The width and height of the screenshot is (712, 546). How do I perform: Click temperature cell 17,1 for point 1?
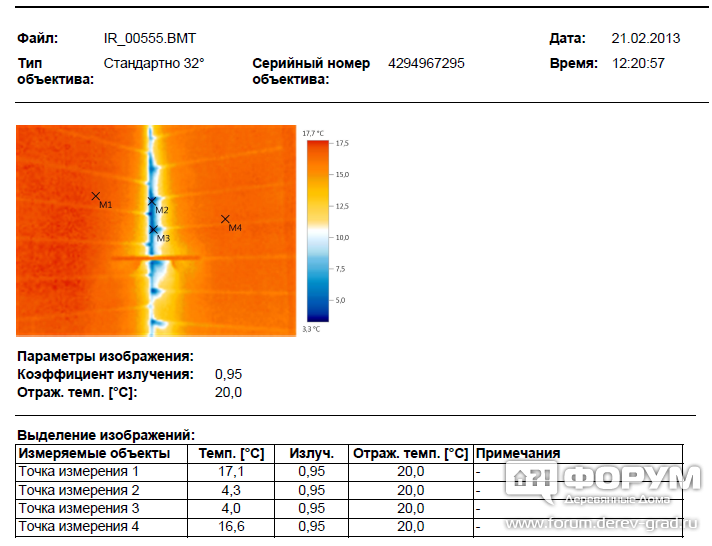pyautogui.click(x=231, y=472)
